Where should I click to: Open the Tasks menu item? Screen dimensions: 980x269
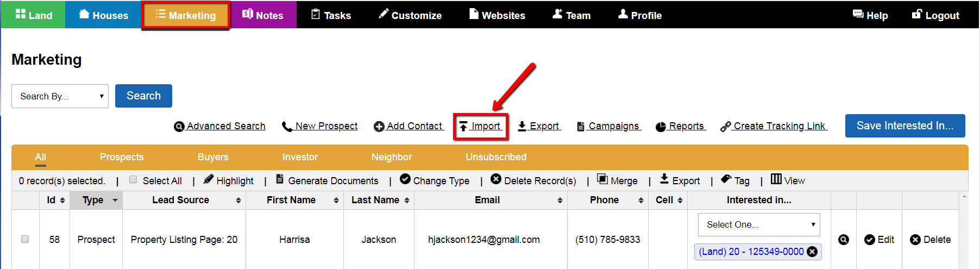pyautogui.click(x=331, y=15)
